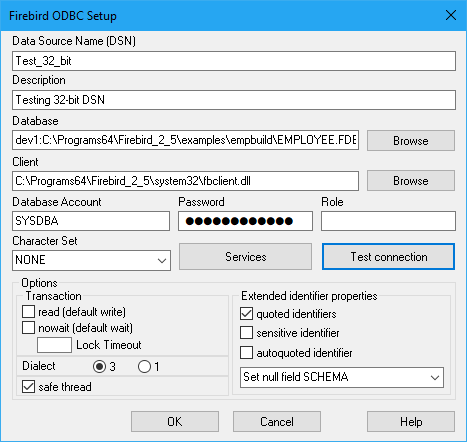Click the Test connection button
This screenshot has width=467, height=442.
[x=388, y=257]
